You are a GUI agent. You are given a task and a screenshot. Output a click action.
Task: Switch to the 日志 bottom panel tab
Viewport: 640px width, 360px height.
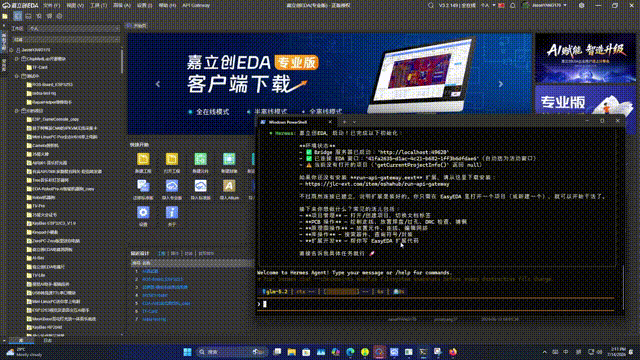[x=47, y=340]
